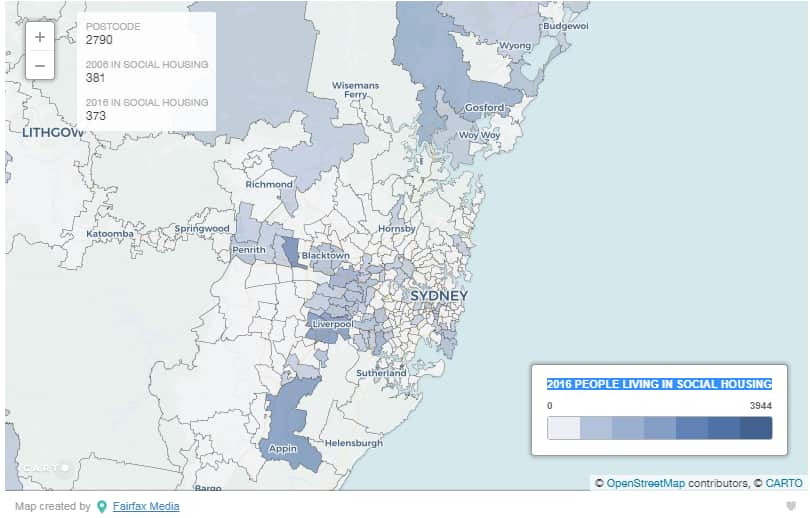Click the Gosford region on the map
Viewport: 810px width, 518px height.
484,107
